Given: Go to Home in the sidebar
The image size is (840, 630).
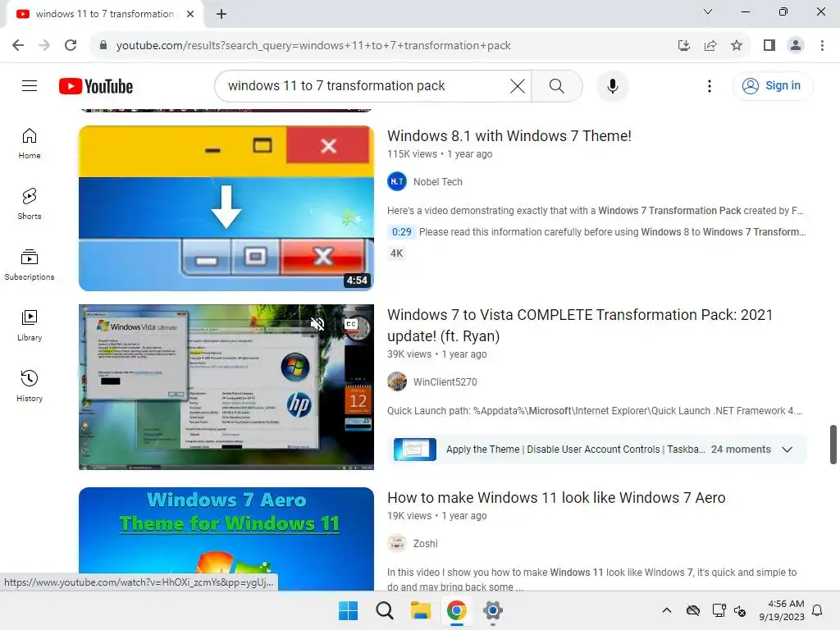Looking at the screenshot, I should (x=30, y=144).
